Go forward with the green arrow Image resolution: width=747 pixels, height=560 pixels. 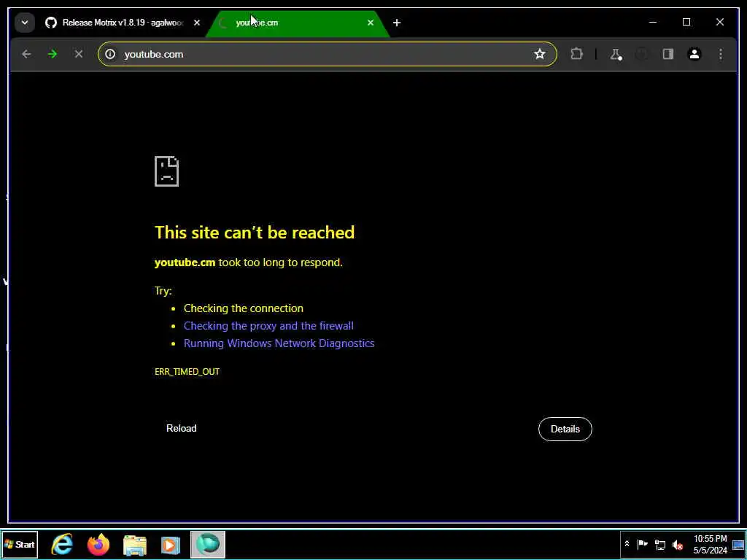tap(53, 54)
